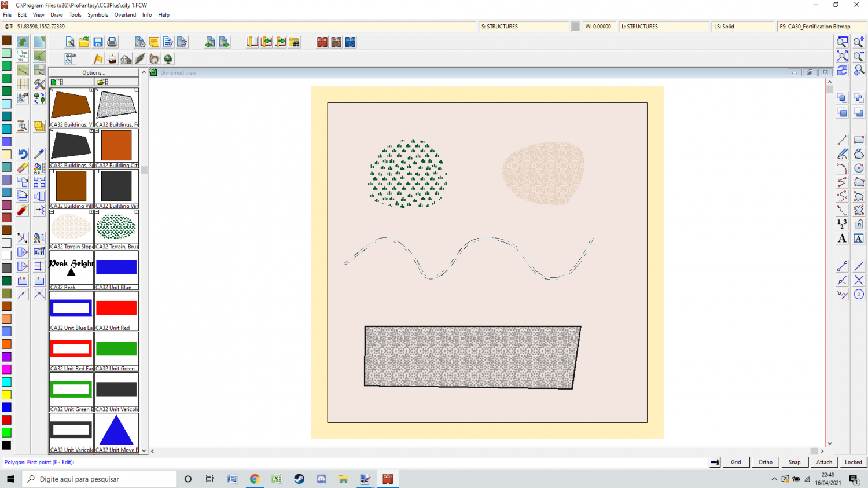Screen dimensions: 868x488
Task: Click the Zoom Window icon
Action: point(843,42)
